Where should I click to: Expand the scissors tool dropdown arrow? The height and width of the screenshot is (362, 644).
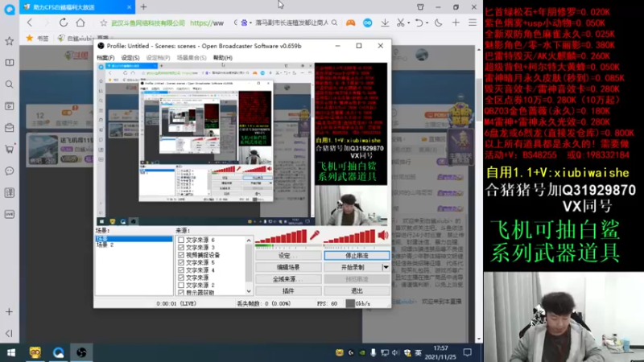(409, 23)
